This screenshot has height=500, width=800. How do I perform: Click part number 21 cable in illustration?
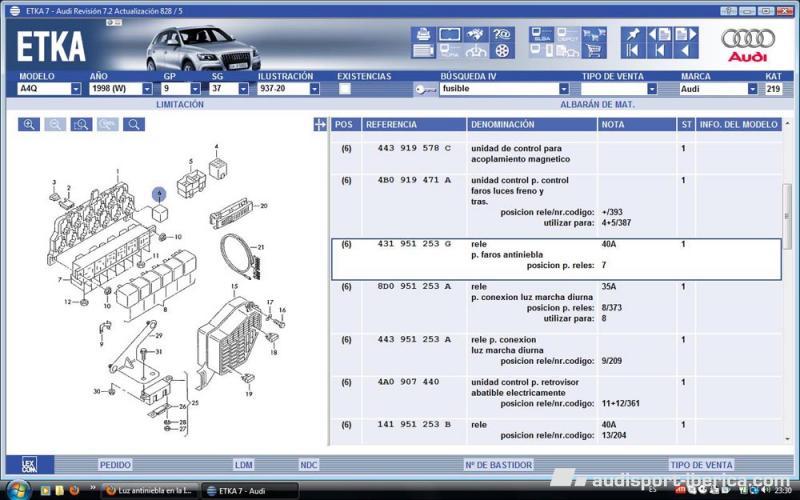pyautogui.click(x=261, y=247)
